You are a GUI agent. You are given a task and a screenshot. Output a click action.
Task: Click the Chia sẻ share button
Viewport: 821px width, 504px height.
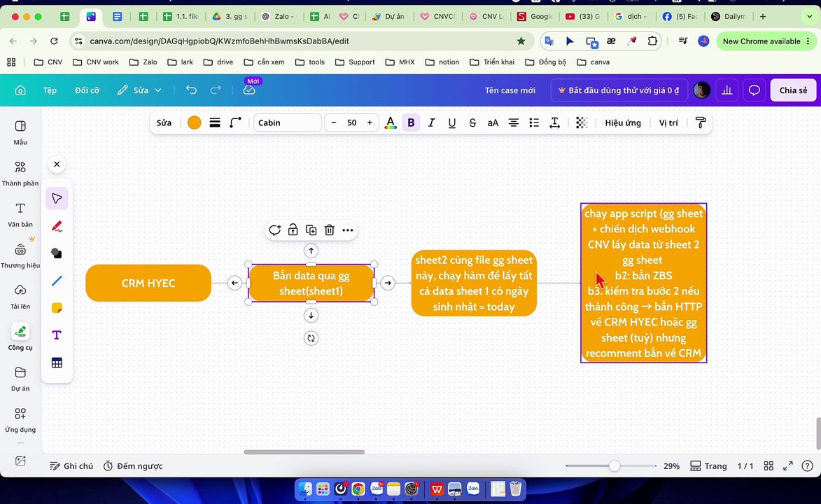pyautogui.click(x=793, y=90)
